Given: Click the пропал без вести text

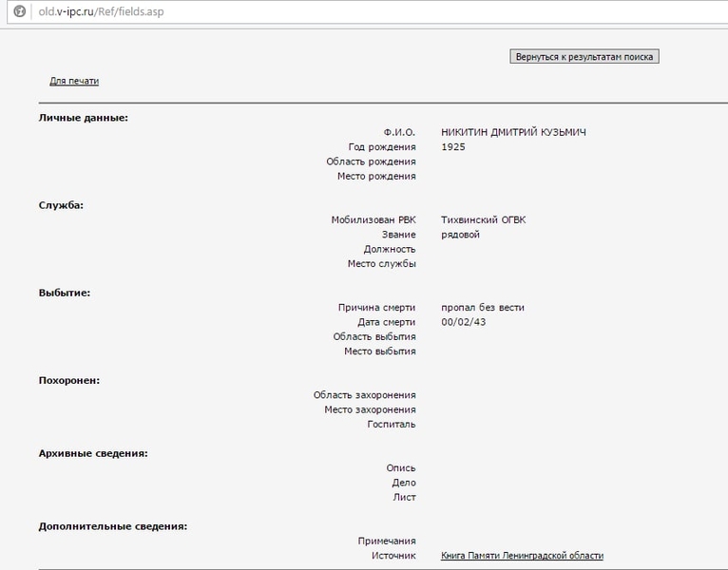Looking at the screenshot, I should [483, 307].
